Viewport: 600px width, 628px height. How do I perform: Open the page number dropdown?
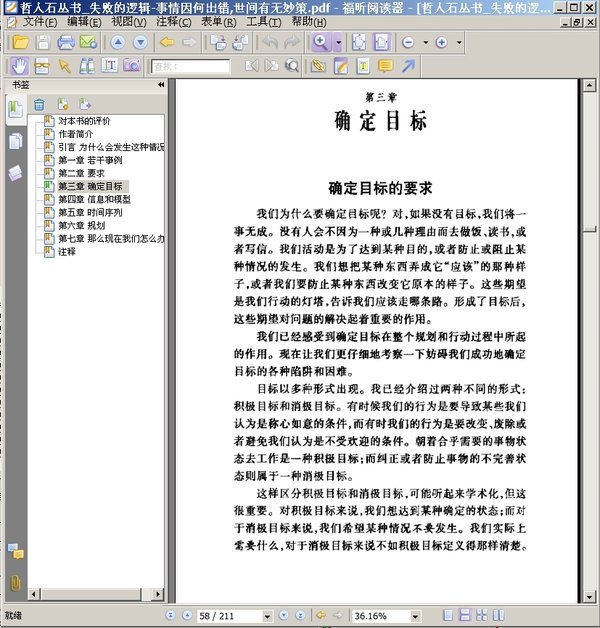click(x=267, y=615)
